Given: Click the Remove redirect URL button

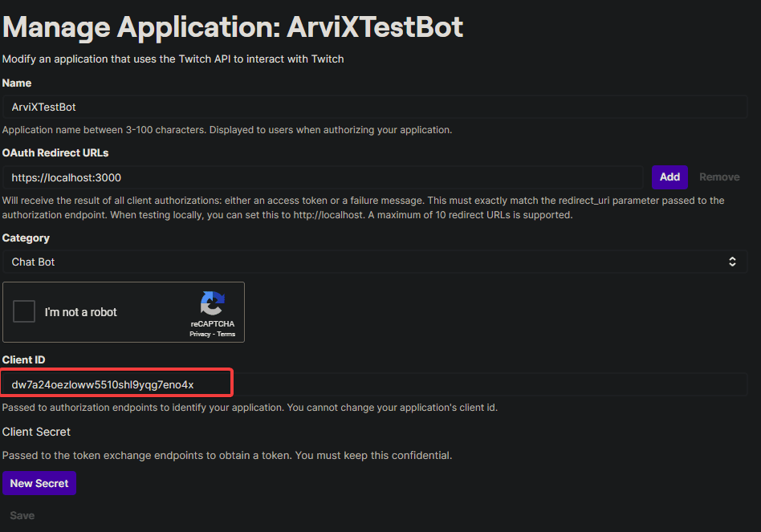Looking at the screenshot, I should pyautogui.click(x=719, y=177).
